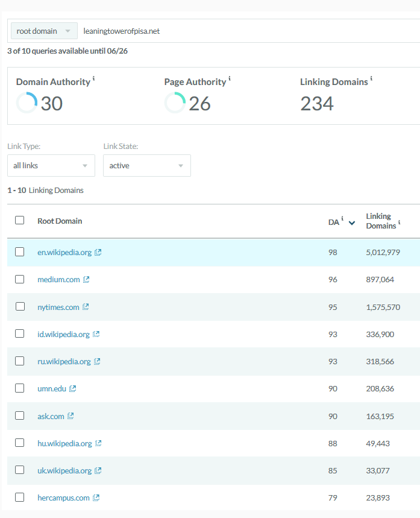Viewport: 420px width, 518px height.
Task: Open the hu.wikipedia.org link
Action: 64,443
